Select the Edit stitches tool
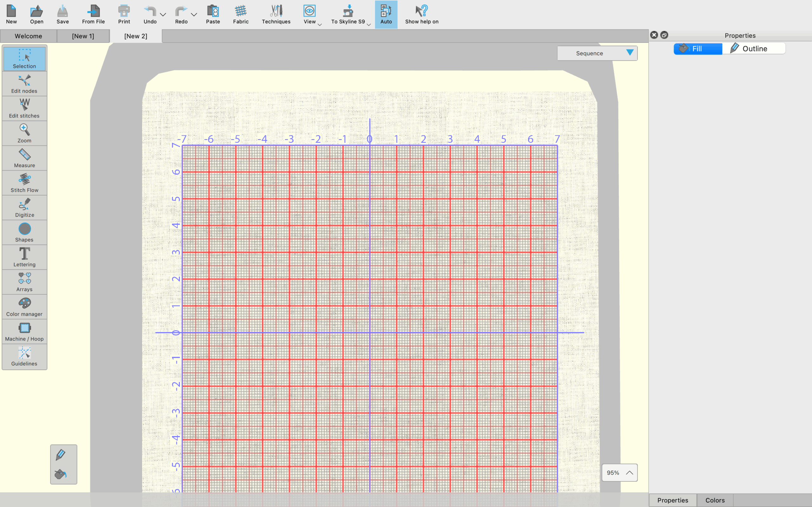This screenshot has width=812, height=507. [24, 109]
